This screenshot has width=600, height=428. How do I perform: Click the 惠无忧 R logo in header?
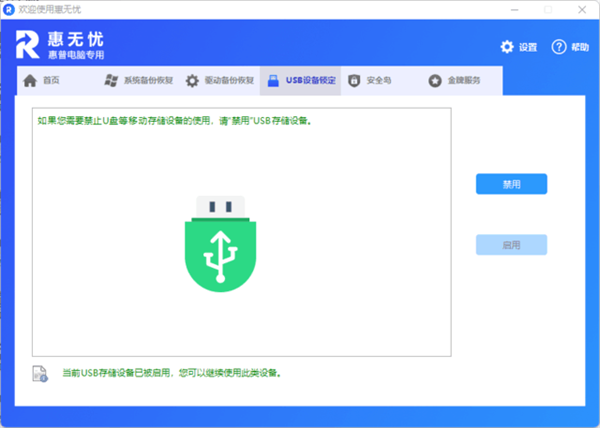click(x=28, y=45)
